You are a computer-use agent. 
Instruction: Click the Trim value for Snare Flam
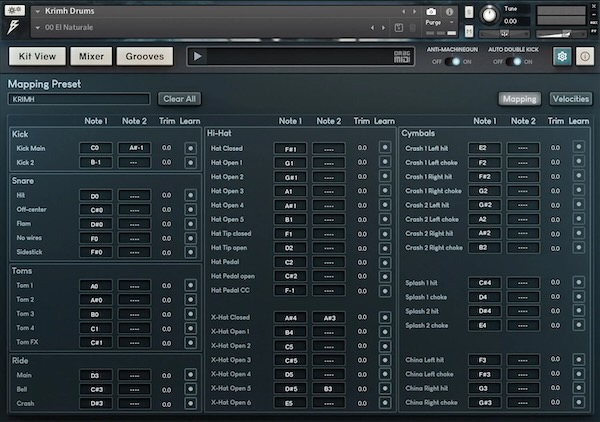pyautogui.click(x=166, y=224)
